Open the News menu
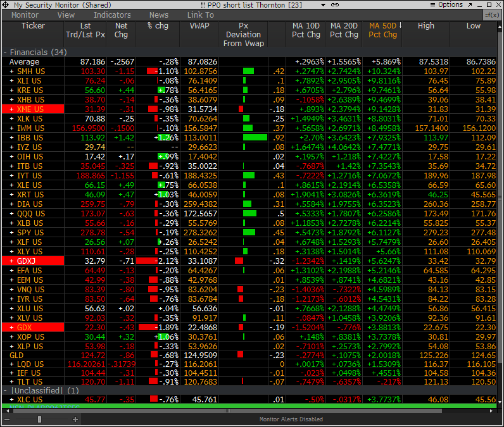 [x=159, y=15]
